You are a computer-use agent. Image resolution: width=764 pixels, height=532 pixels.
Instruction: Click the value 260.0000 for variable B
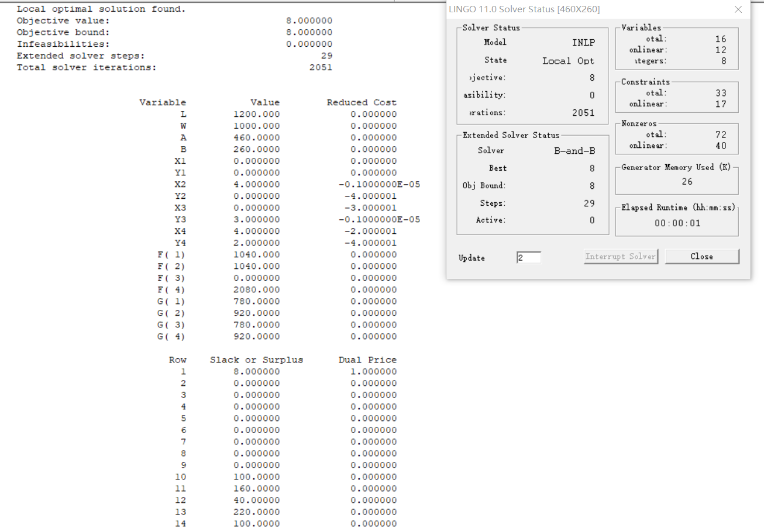(256, 150)
